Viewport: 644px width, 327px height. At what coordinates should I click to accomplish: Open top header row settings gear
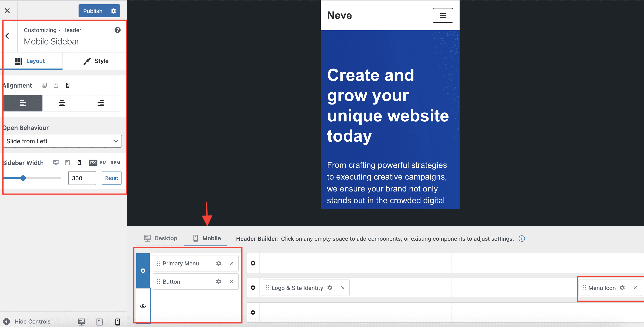[253, 263]
